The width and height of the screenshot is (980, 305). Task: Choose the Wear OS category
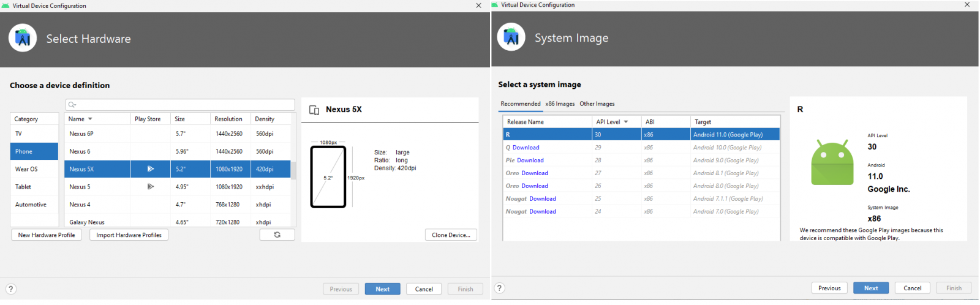point(26,169)
